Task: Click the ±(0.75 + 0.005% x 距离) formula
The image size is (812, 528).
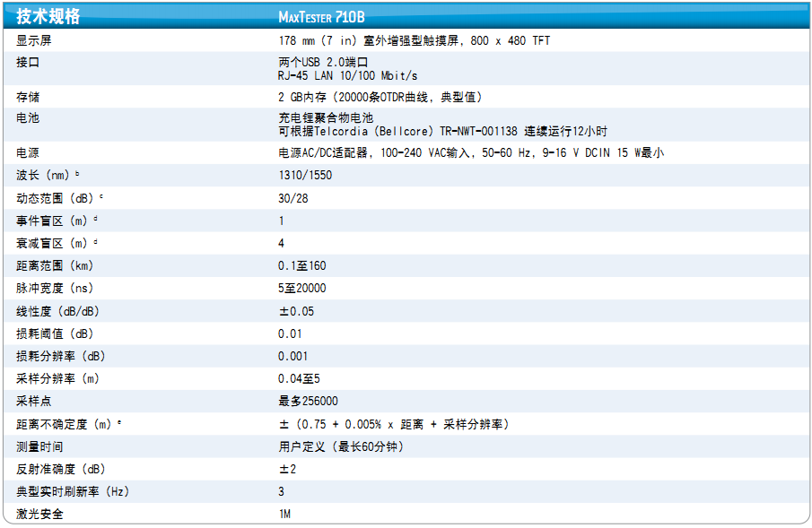Action: tap(394, 425)
